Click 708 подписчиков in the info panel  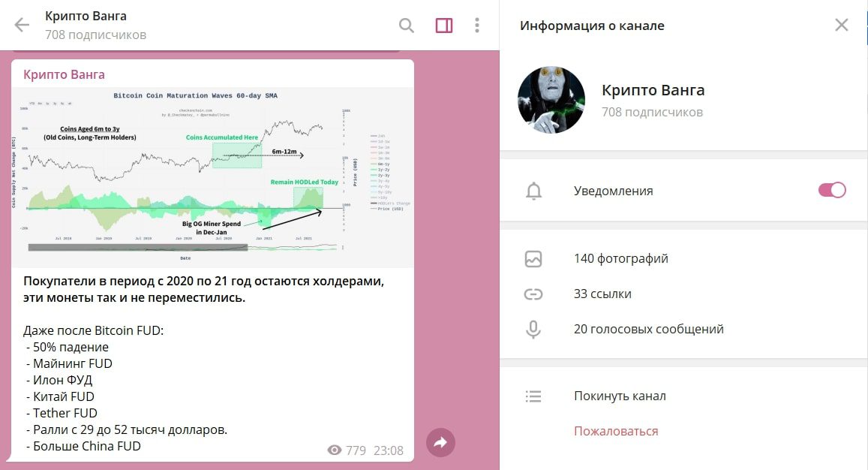point(652,112)
